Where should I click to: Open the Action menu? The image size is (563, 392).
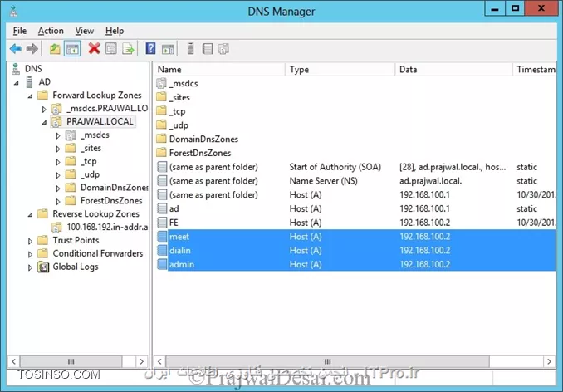pyautogui.click(x=51, y=31)
